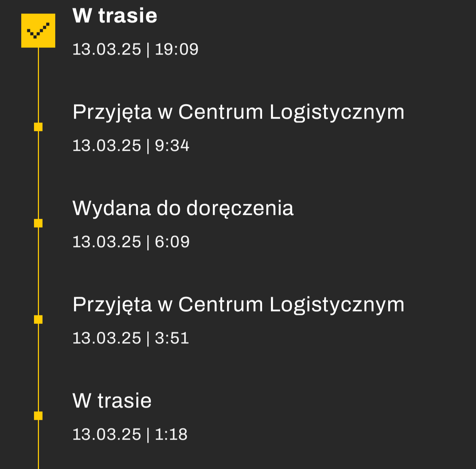
Task: Open "Przyjęta w Centrum Logistycznym" status dated 9:34
Action: point(238,112)
